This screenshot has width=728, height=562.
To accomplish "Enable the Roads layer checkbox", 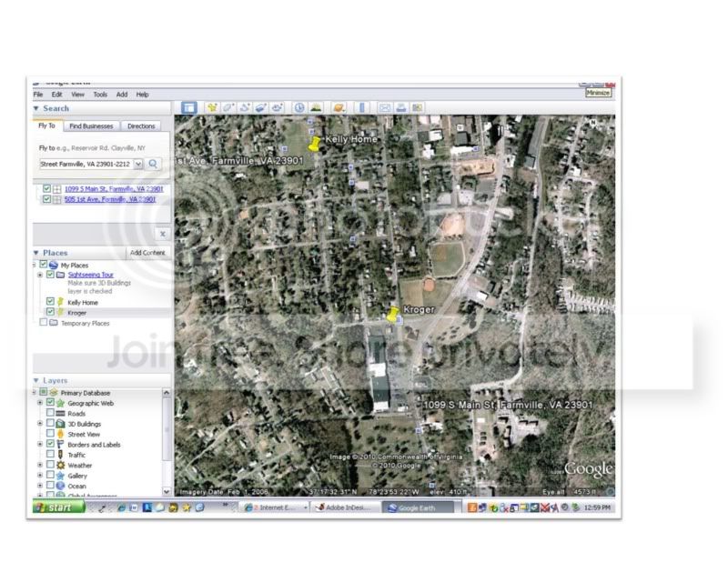I will [51, 414].
